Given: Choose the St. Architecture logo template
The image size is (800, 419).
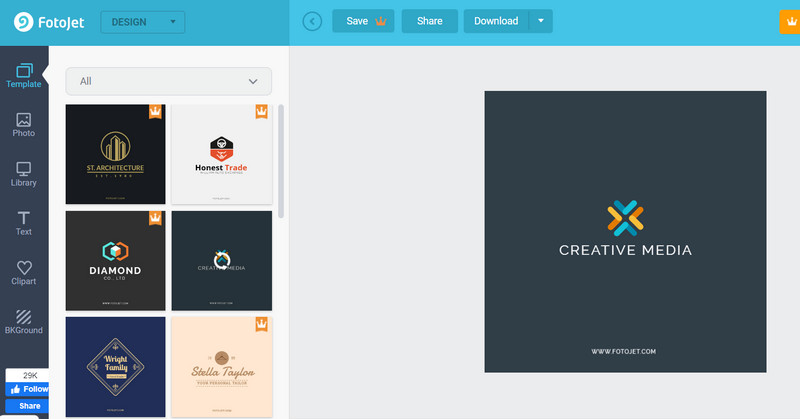Looking at the screenshot, I should coord(115,154).
